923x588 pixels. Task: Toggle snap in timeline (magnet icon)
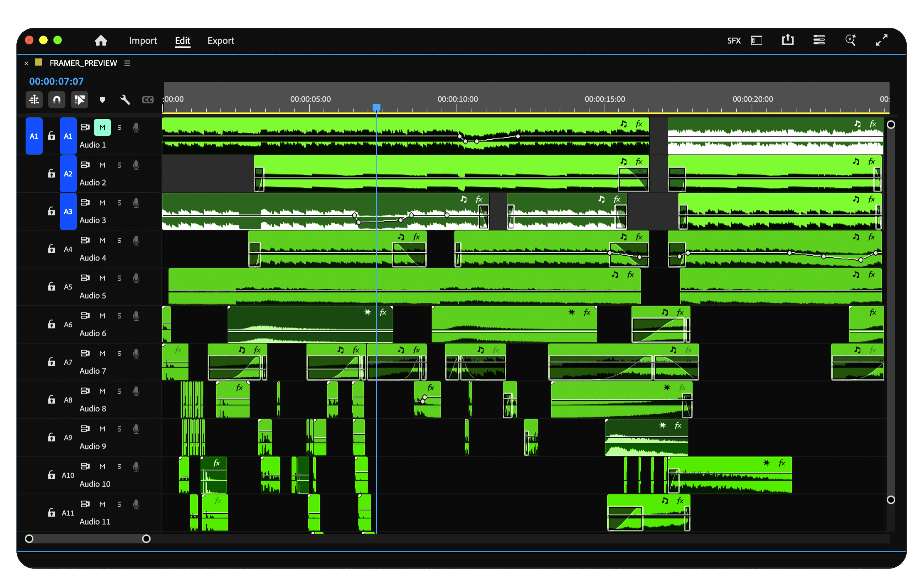pyautogui.click(x=57, y=100)
